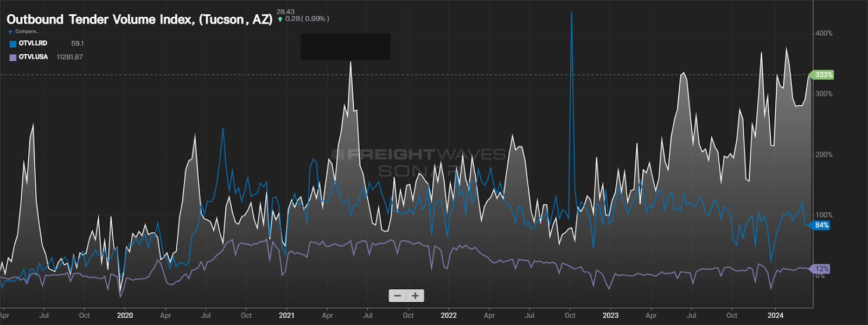Click the OTVI.LRD value 59.1

pos(78,43)
